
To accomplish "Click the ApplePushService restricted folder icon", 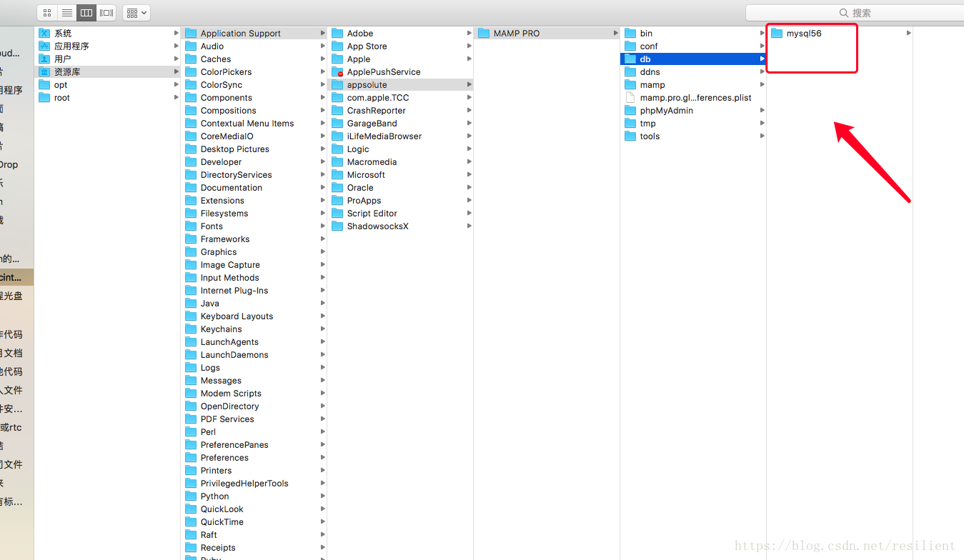I will click(337, 72).
